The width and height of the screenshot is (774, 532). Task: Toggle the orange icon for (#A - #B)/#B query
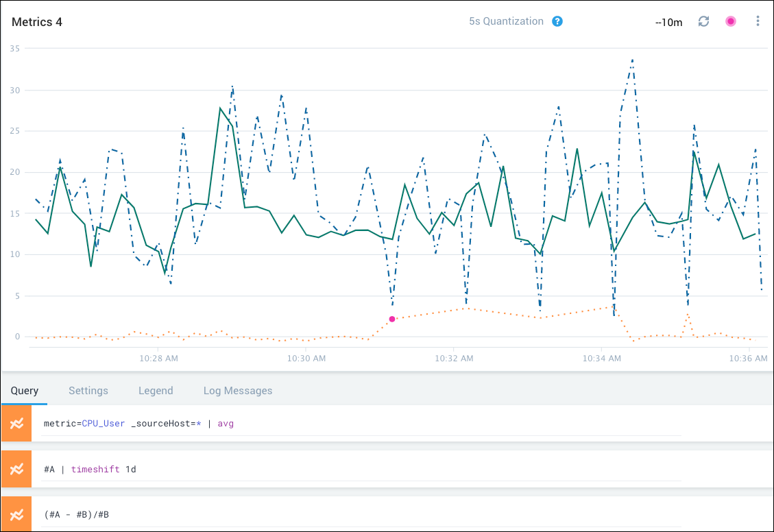click(x=16, y=514)
